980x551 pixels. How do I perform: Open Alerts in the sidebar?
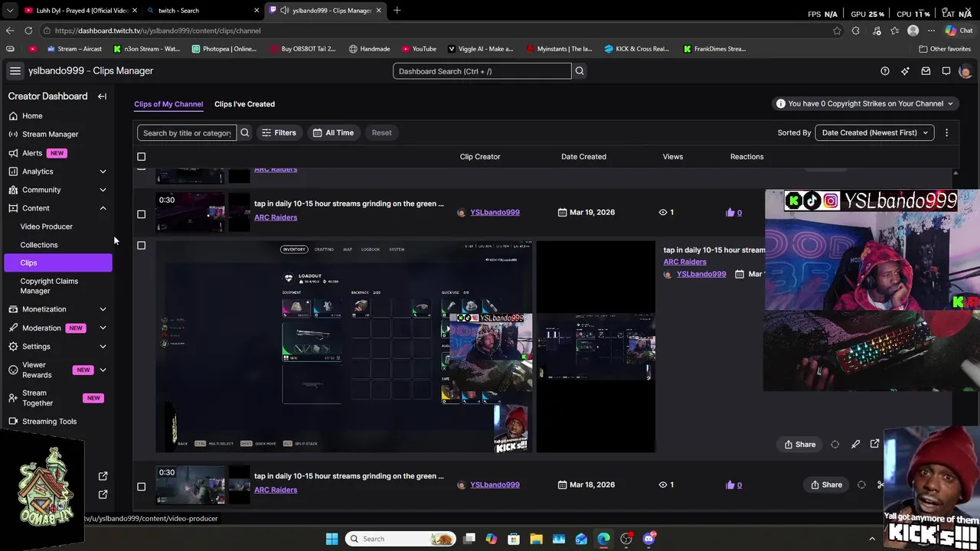click(32, 153)
